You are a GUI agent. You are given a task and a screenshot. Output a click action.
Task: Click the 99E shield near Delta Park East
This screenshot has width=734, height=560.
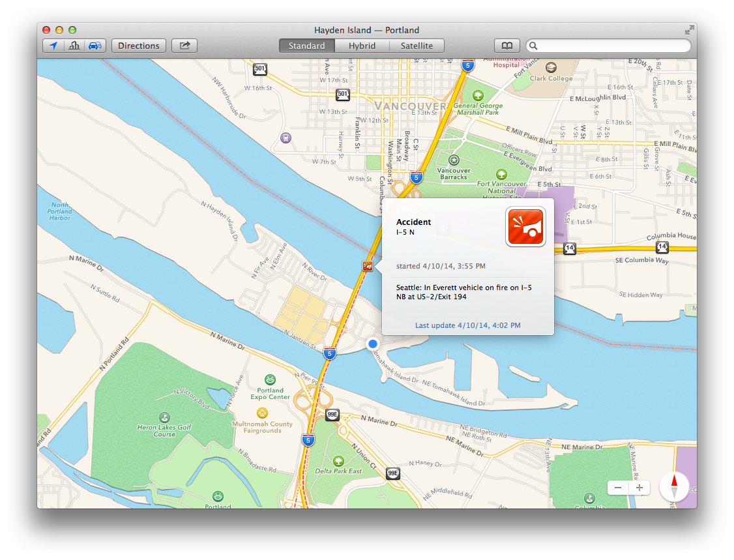393,473
